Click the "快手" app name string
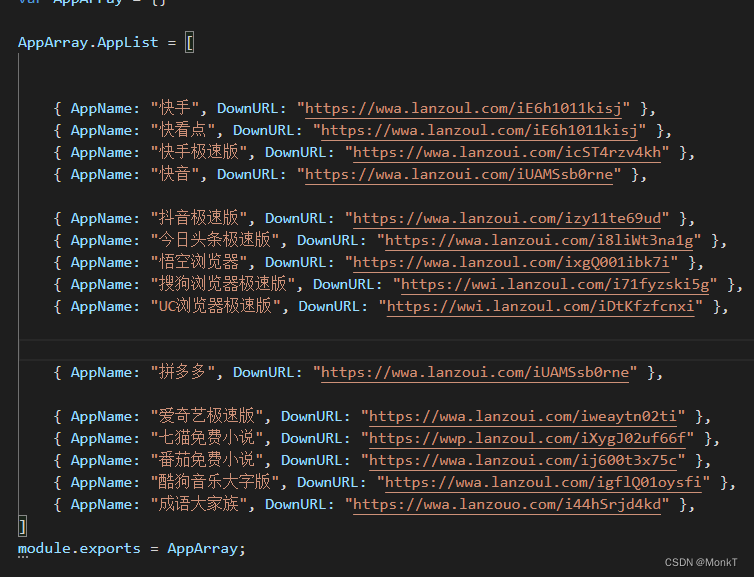754x577 pixels. tap(175, 108)
